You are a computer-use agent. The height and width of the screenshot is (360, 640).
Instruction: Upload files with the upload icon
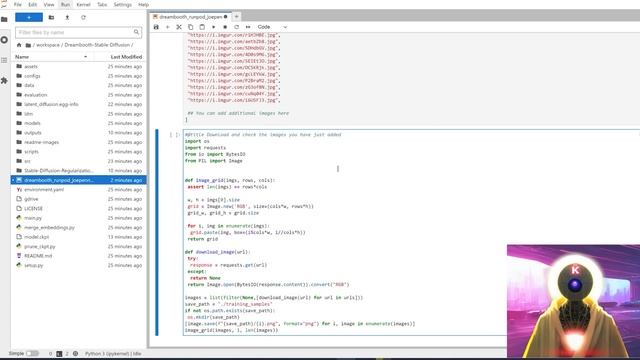[x=67, y=18]
